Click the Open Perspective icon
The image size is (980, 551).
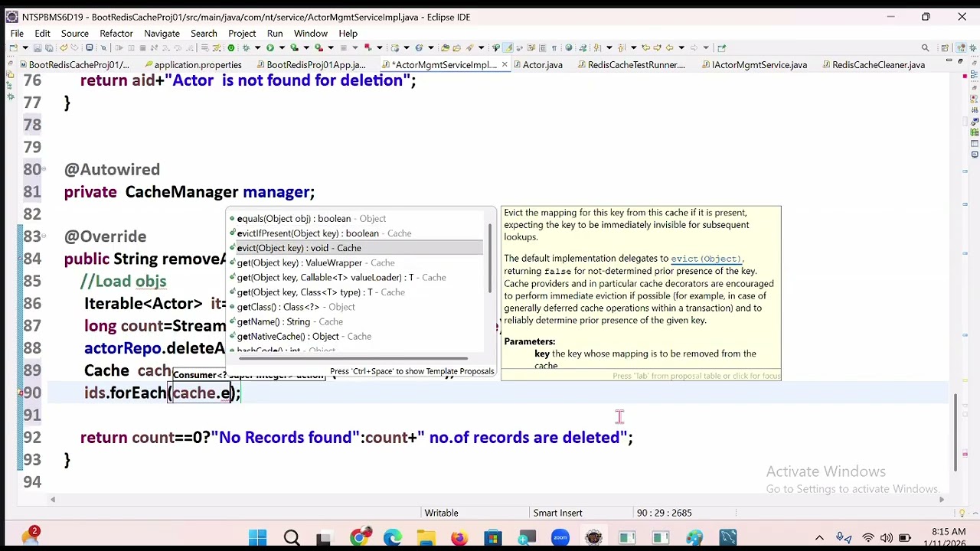(x=944, y=48)
